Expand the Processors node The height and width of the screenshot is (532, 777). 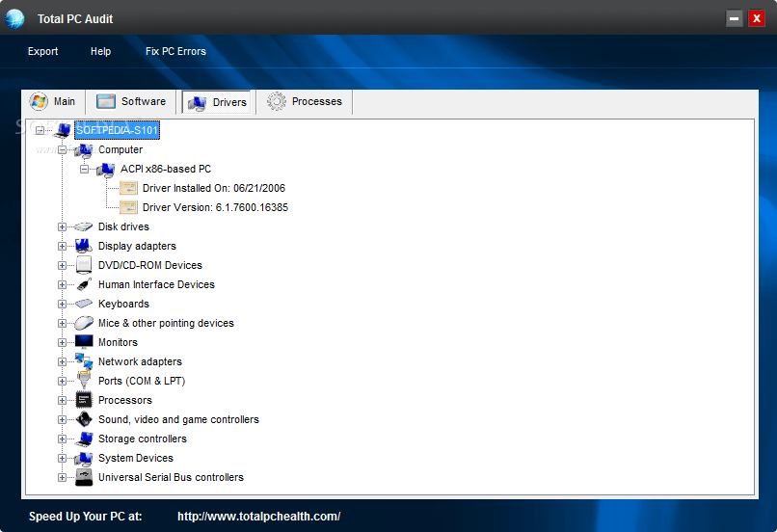pos(62,400)
